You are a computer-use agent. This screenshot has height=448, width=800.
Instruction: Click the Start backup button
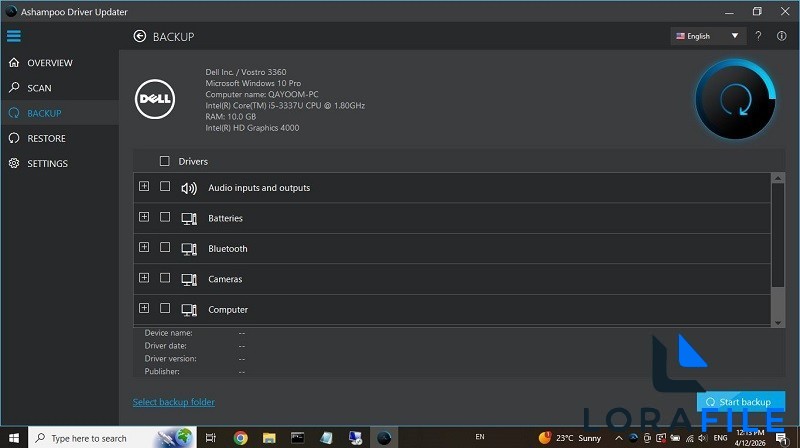click(741, 402)
